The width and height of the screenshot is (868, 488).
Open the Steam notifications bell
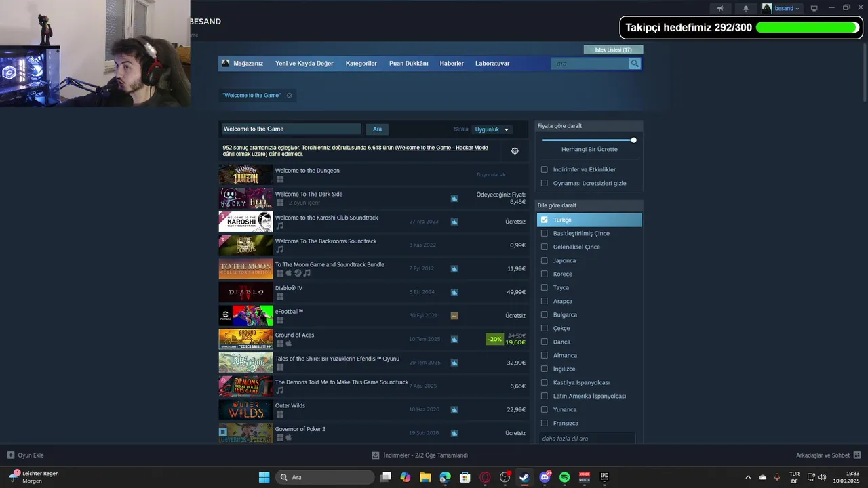pyautogui.click(x=746, y=8)
